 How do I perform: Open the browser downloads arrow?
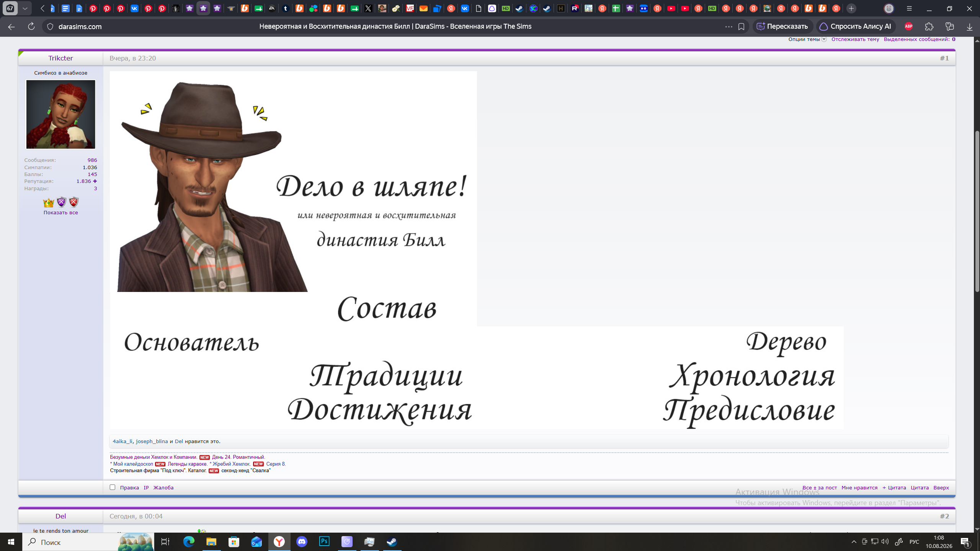tap(970, 26)
